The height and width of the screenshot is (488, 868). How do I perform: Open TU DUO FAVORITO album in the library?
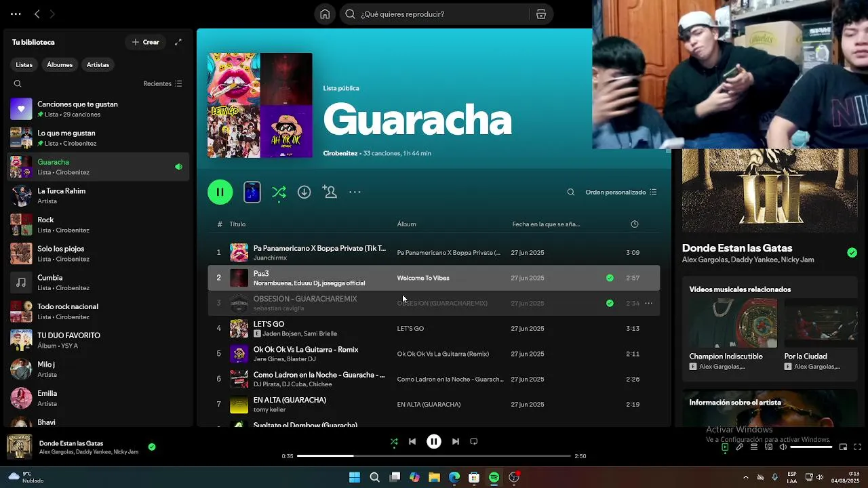coord(98,340)
